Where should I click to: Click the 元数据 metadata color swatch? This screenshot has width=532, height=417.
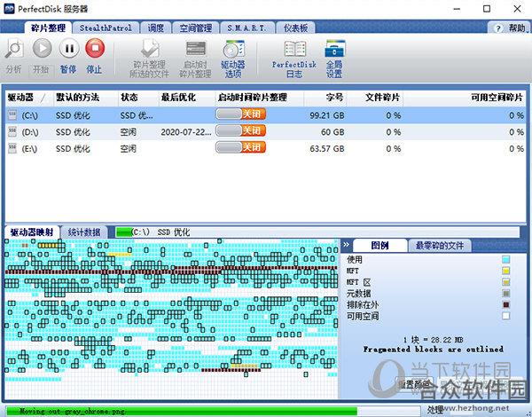505,294
